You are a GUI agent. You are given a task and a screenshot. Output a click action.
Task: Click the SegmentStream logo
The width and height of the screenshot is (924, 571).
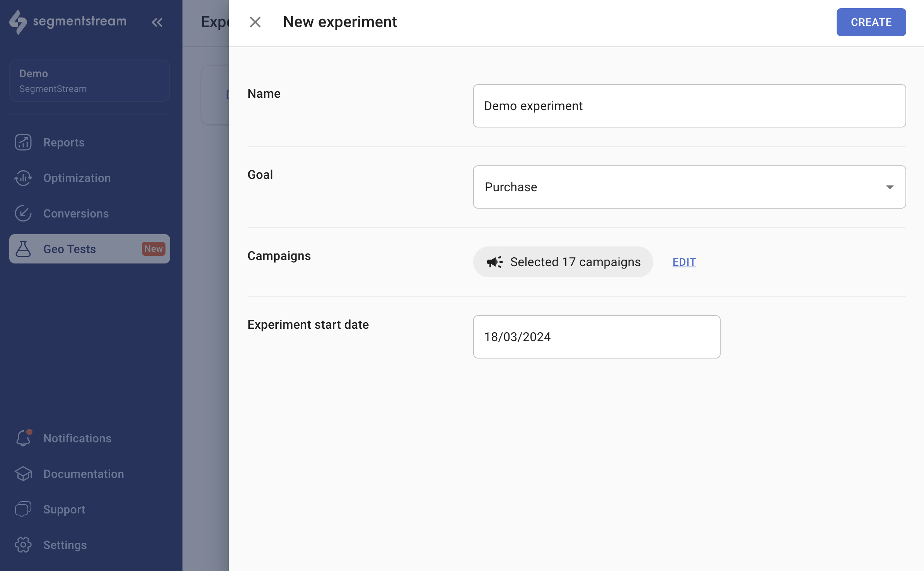click(68, 22)
